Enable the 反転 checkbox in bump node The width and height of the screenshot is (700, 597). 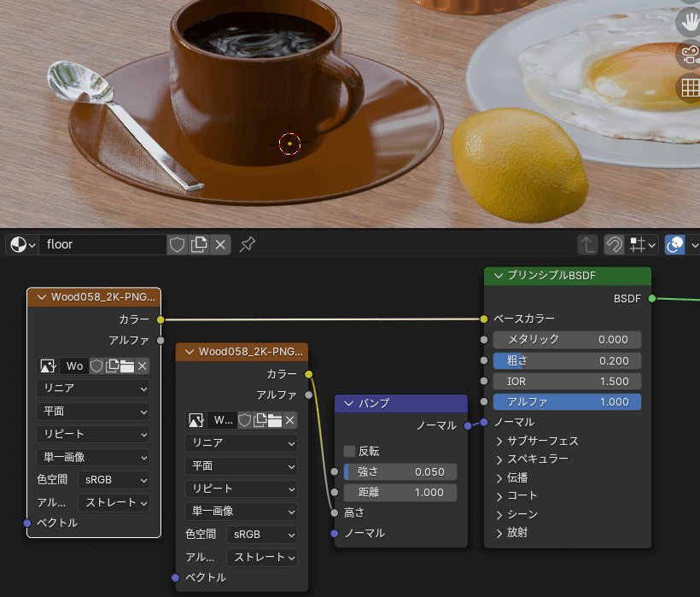coord(349,451)
